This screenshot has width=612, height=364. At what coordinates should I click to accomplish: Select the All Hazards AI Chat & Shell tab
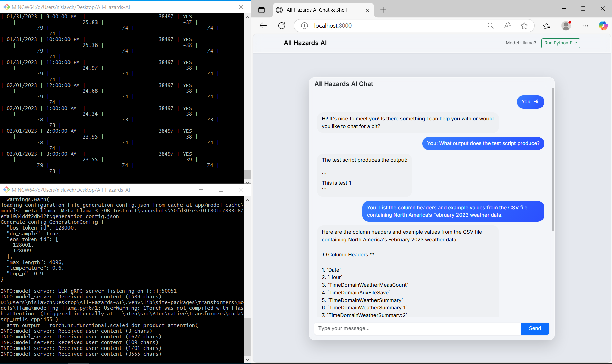[323, 10]
